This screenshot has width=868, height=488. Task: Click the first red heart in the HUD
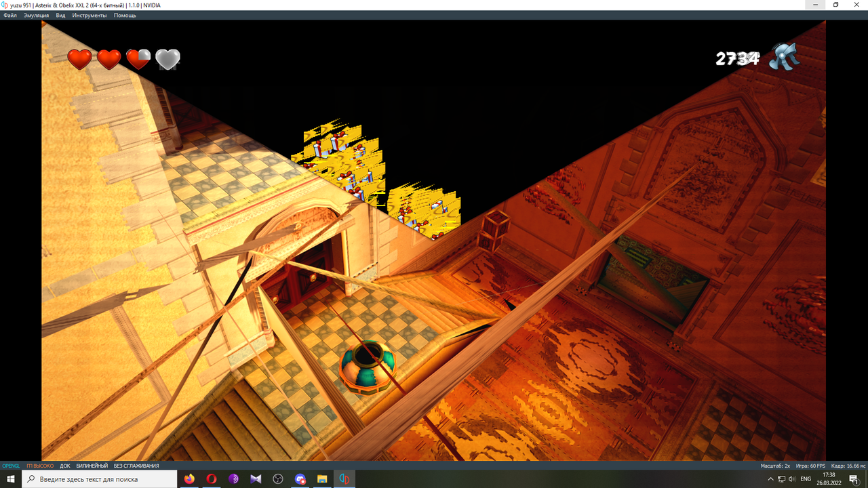click(x=79, y=60)
